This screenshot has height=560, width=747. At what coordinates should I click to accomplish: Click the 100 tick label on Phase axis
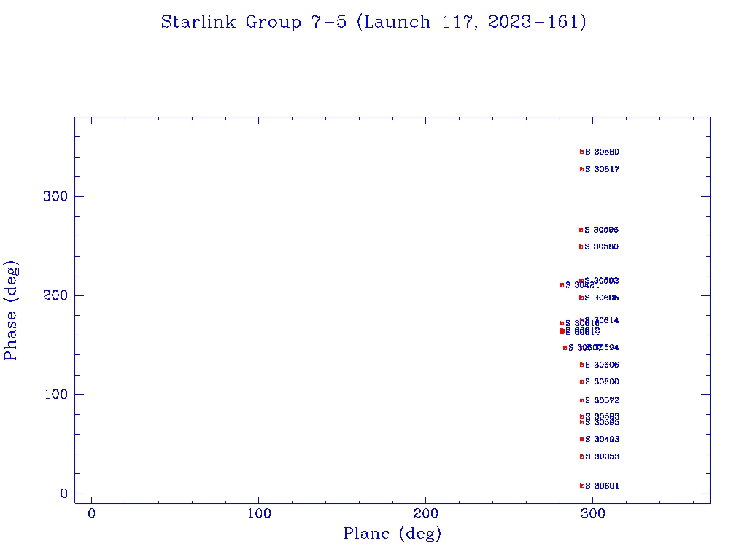pos(55,394)
